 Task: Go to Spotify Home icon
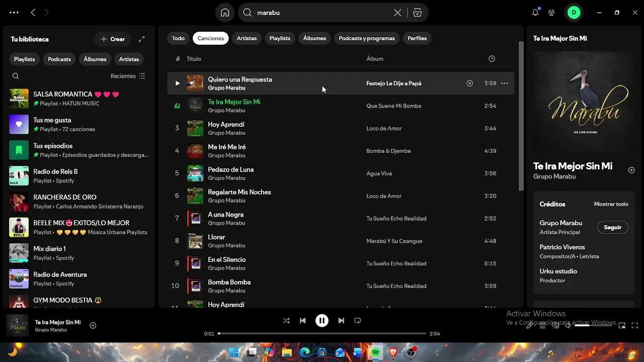point(225,13)
